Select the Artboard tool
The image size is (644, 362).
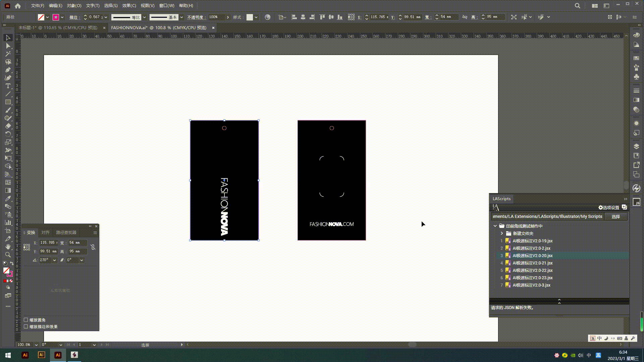(8, 231)
